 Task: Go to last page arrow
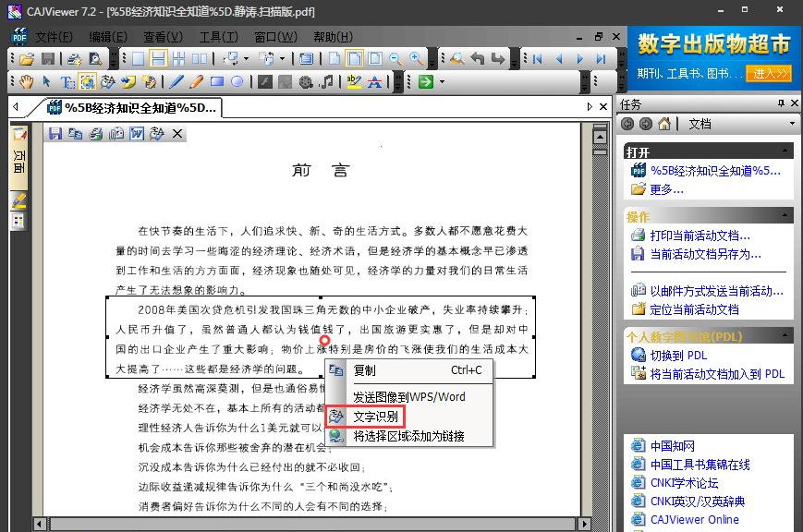(601, 59)
